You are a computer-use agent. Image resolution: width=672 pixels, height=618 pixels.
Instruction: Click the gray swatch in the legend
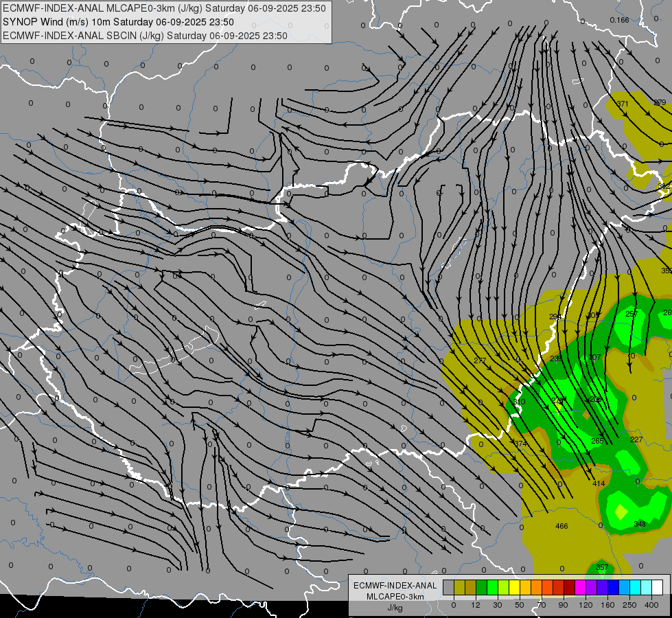point(448,587)
